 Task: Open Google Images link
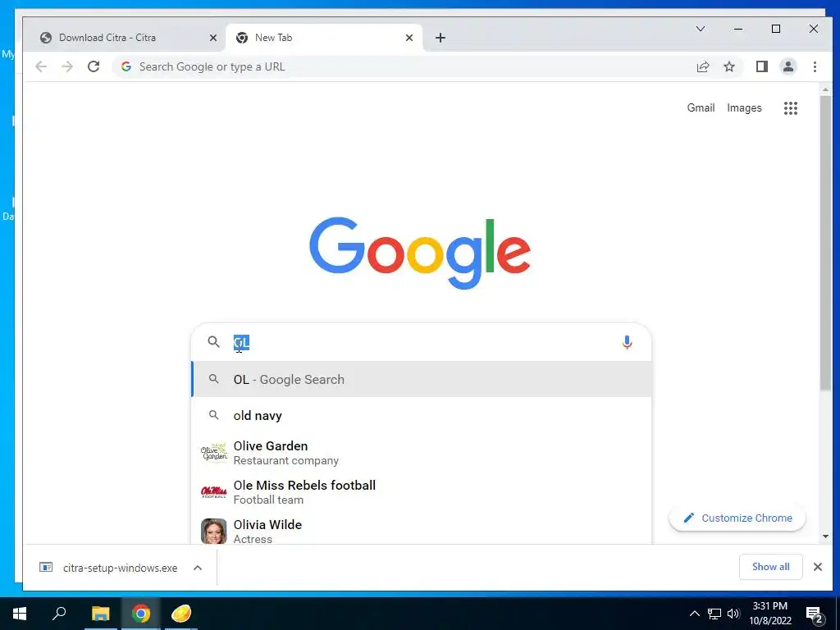click(744, 107)
